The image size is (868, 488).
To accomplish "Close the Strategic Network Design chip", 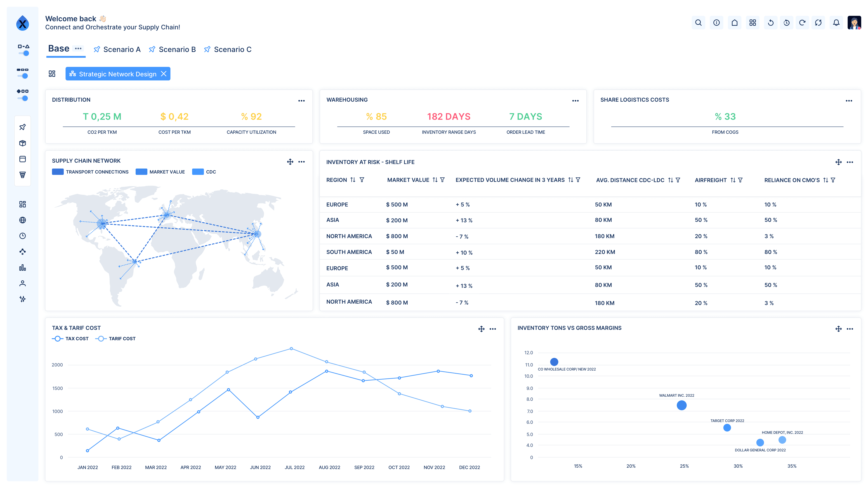I will tap(164, 74).
